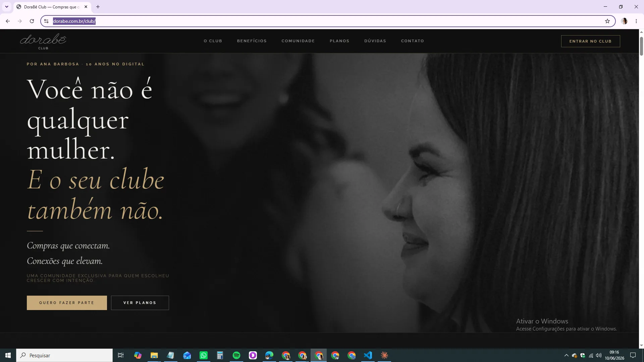
Task: Open the taskbar clock and date
Action: (x=614, y=355)
